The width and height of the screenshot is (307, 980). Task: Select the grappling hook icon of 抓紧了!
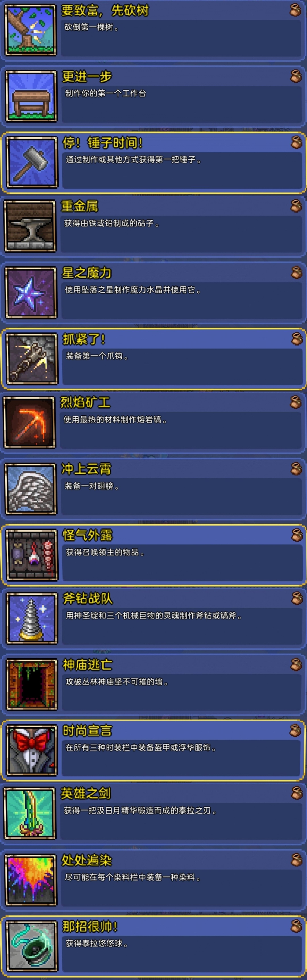tap(32, 359)
